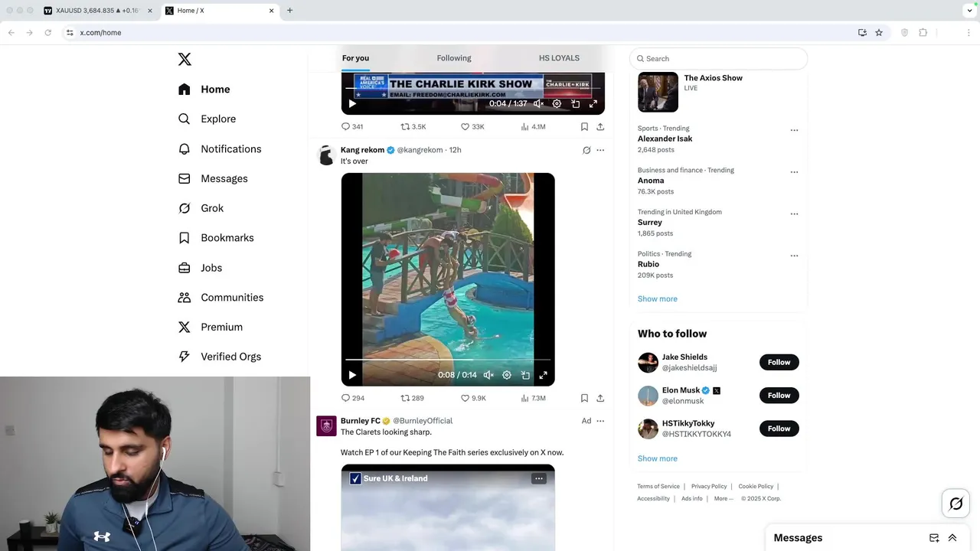Open floating Grok button

(956, 504)
